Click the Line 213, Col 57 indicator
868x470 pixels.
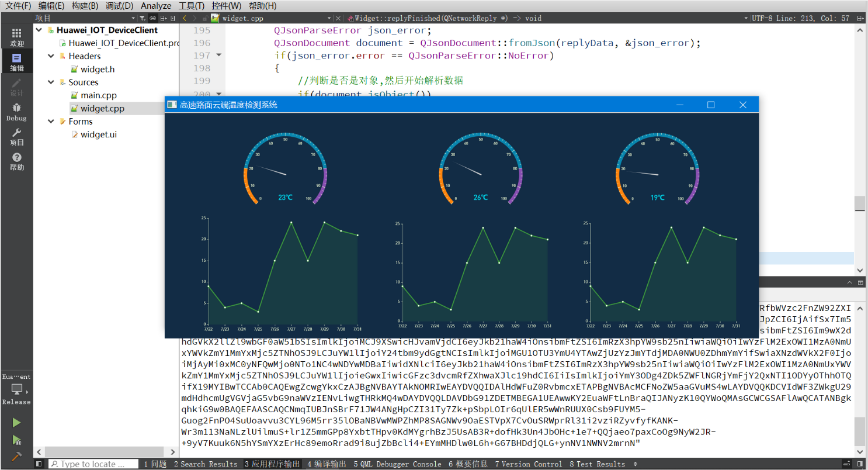[814, 18]
